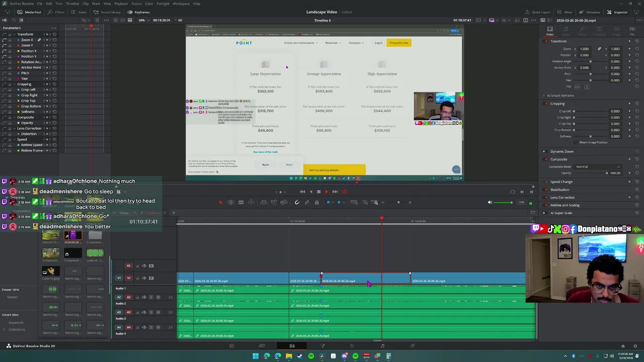This screenshot has height=362, width=644.
Task: Open the Sound Library panel
Action: pos(107,12)
